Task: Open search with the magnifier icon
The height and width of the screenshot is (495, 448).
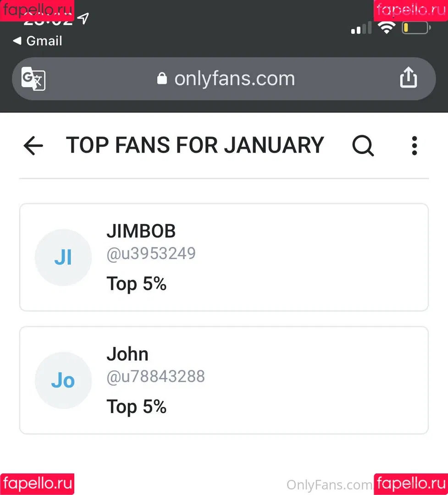Action: click(x=363, y=146)
